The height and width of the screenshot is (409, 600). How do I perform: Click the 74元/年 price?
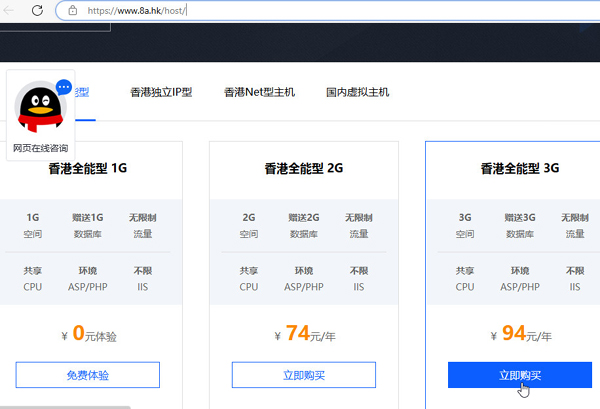tap(305, 334)
